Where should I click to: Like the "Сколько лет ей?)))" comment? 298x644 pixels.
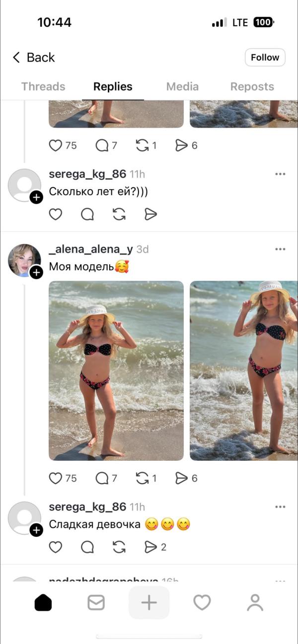point(56,214)
